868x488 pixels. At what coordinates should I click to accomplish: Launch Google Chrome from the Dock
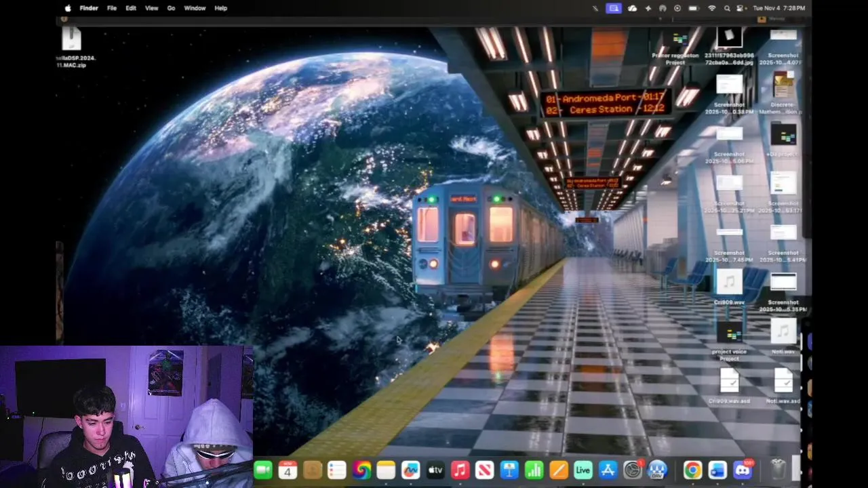[692, 470]
